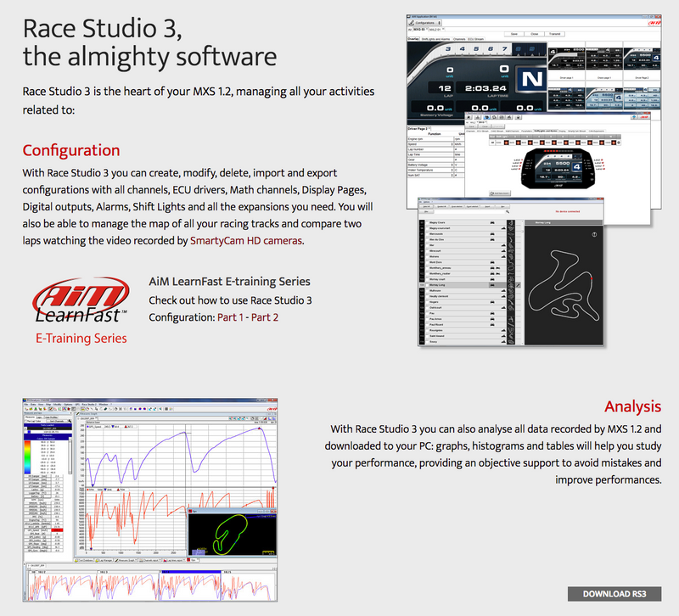Switch to the Channels tab in RS3 window
Viewport: 679px width, 616px height.
click(459, 39)
